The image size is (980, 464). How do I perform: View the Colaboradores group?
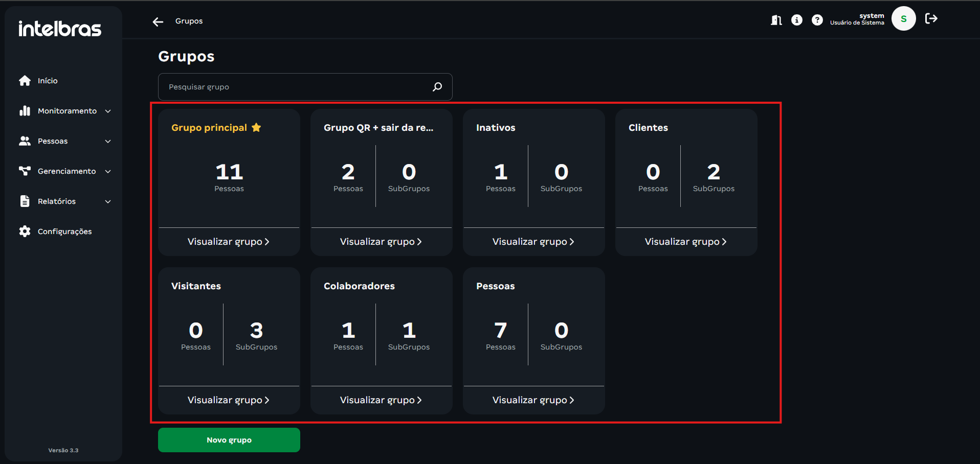[381, 400]
